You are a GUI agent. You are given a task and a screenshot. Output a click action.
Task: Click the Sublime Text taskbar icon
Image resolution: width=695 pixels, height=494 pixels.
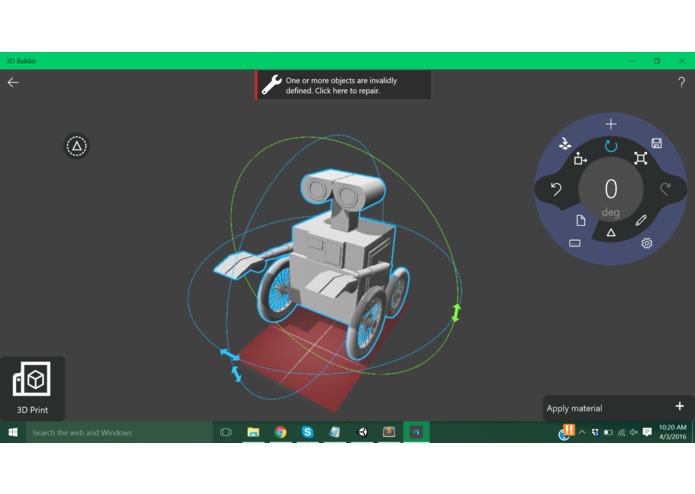[389, 432]
